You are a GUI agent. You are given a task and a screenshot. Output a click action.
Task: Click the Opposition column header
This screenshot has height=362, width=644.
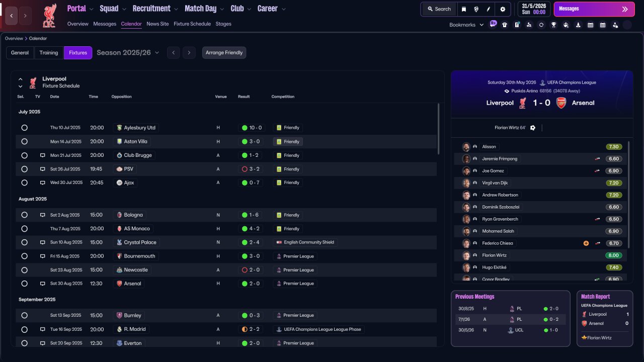(x=122, y=97)
